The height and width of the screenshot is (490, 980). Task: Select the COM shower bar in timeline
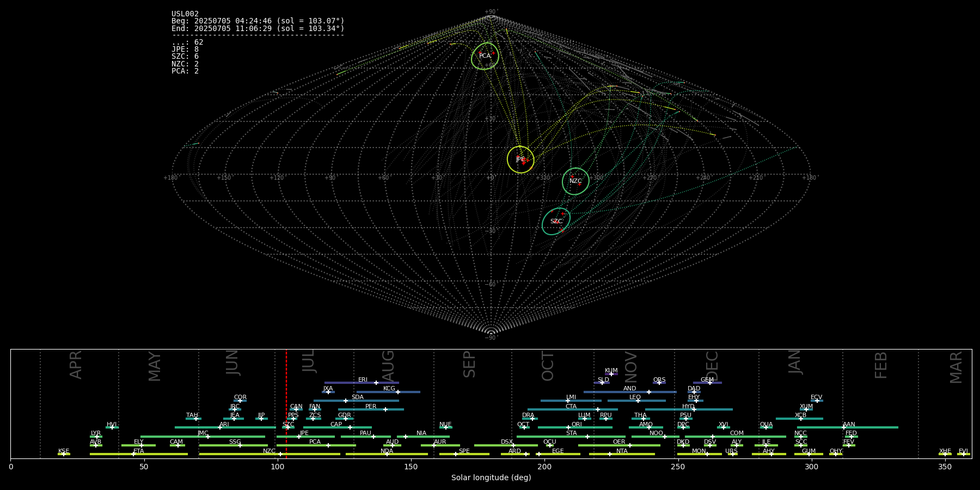736,437
